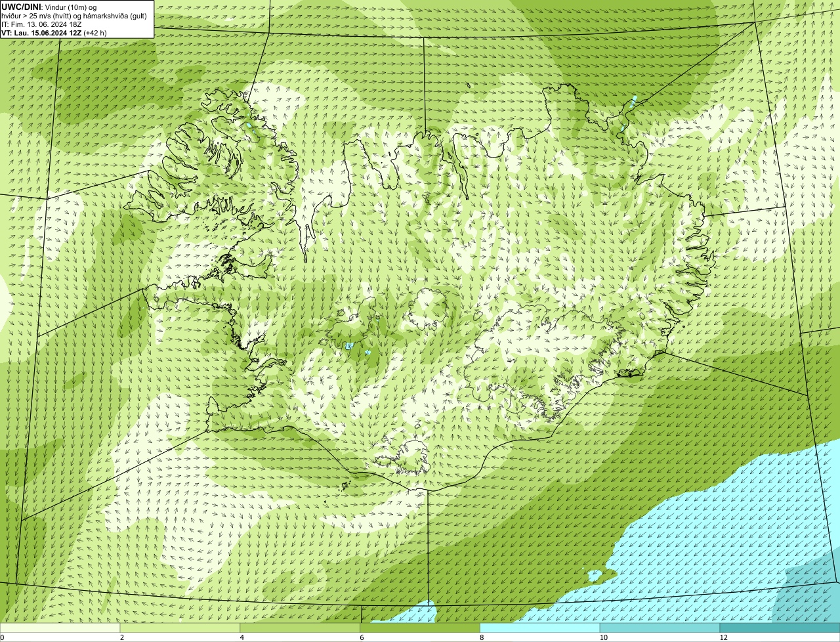Click the "4" label on the color scale

tap(242, 637)
